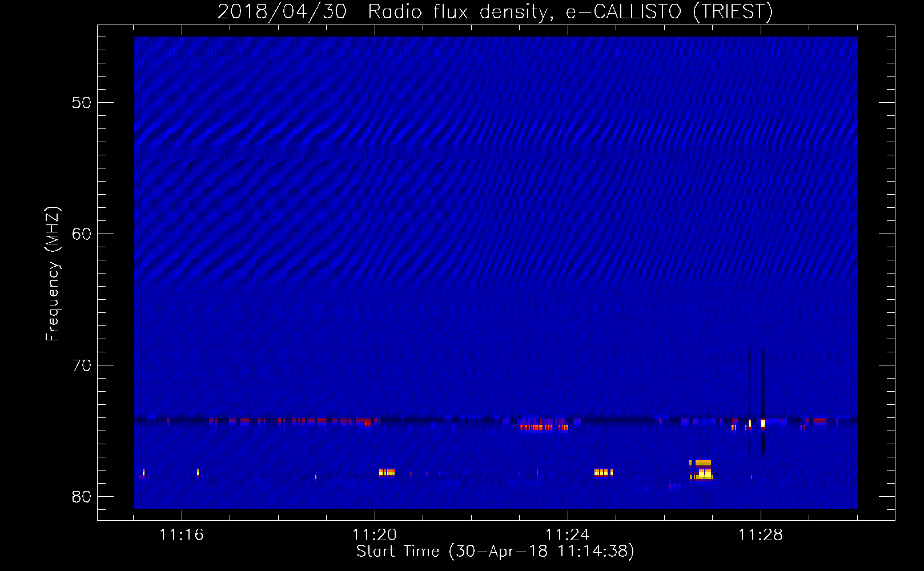
Task: Click the 60 MHz frequency tick label
Action: pos(82,234)
